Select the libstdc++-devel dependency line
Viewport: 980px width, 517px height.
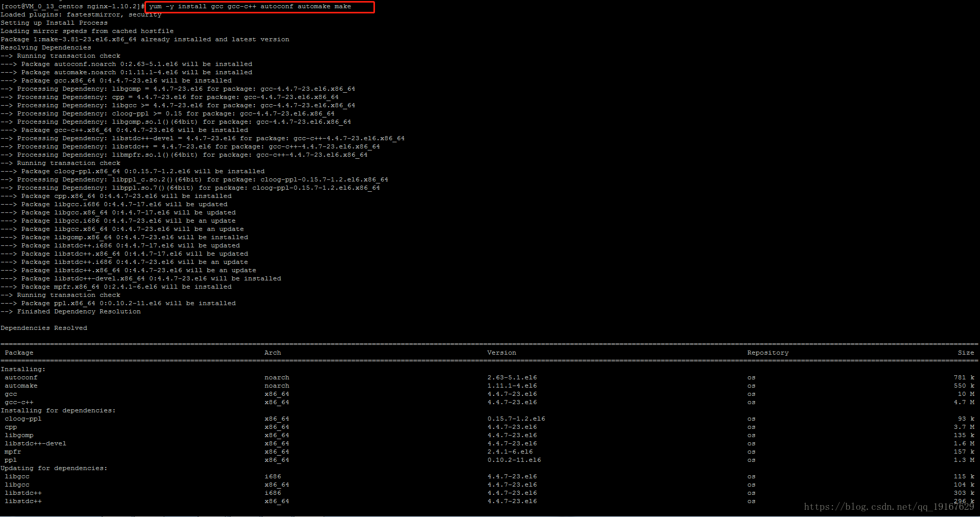tap(203, 139)
